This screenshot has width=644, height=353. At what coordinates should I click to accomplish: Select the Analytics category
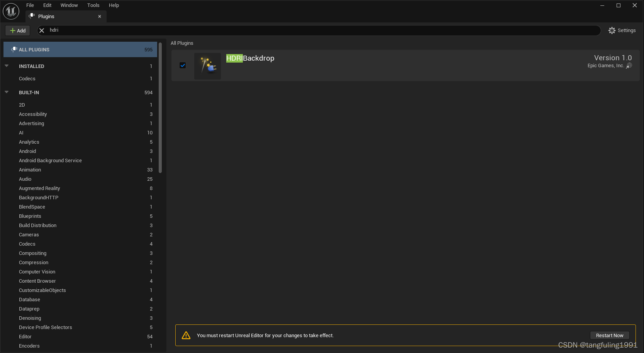click(80, 142)
